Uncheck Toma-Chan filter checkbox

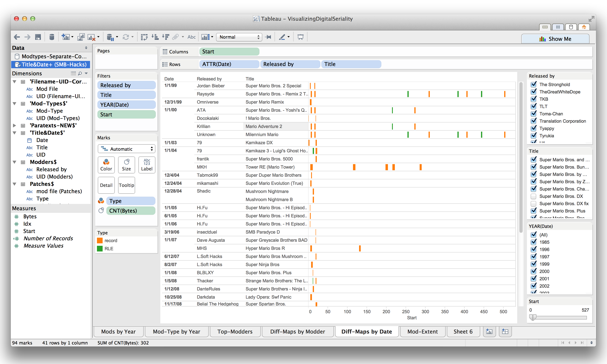[x=533, y=114]
